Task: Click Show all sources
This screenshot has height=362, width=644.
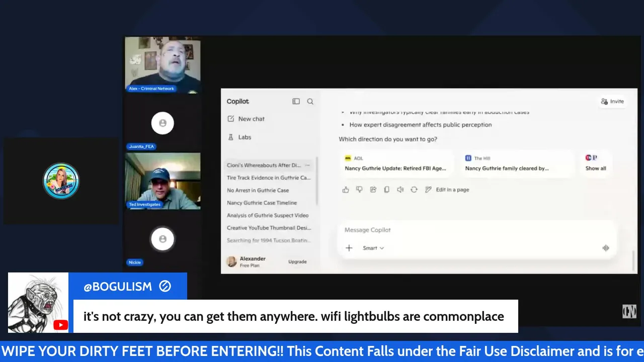Action: pos(596,164)
